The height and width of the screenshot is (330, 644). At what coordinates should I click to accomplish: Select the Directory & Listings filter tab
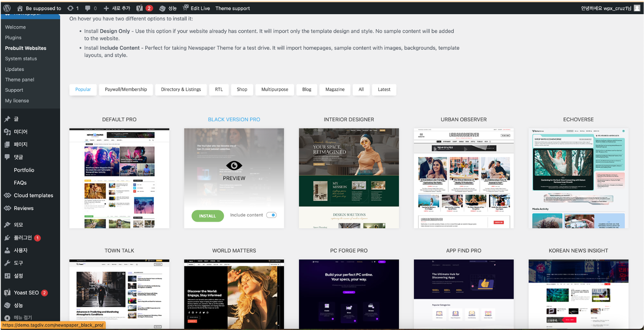coord(181,89)
